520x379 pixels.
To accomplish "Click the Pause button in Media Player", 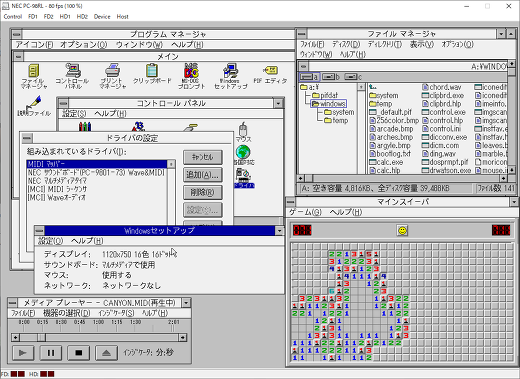I will tap(51, 353).
